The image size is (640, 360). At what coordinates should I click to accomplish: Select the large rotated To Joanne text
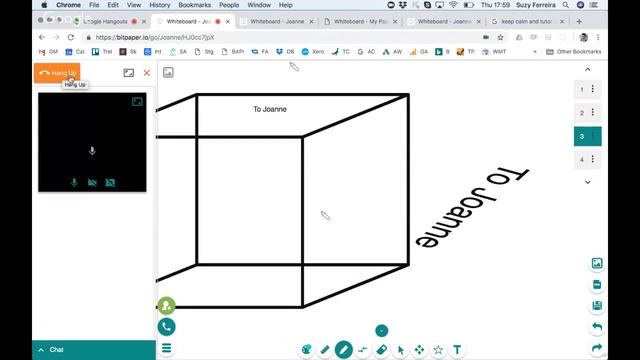pos(472,207)
